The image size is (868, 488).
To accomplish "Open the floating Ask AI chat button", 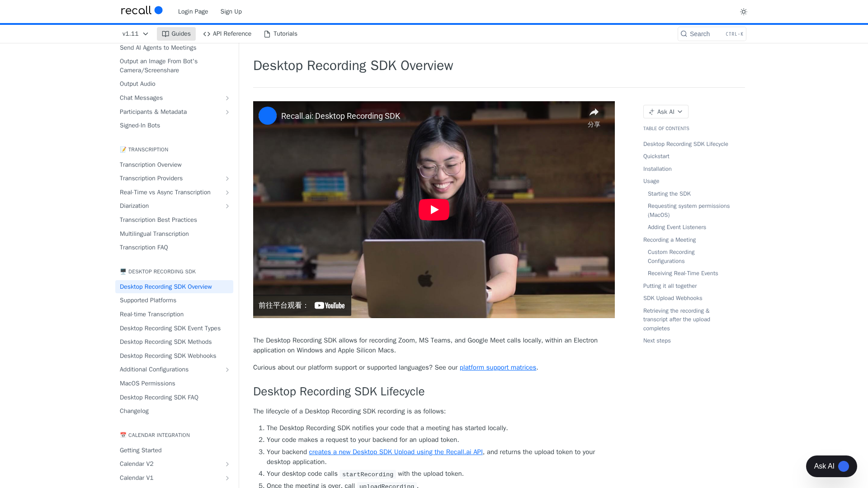I will [x=831, y=466].
